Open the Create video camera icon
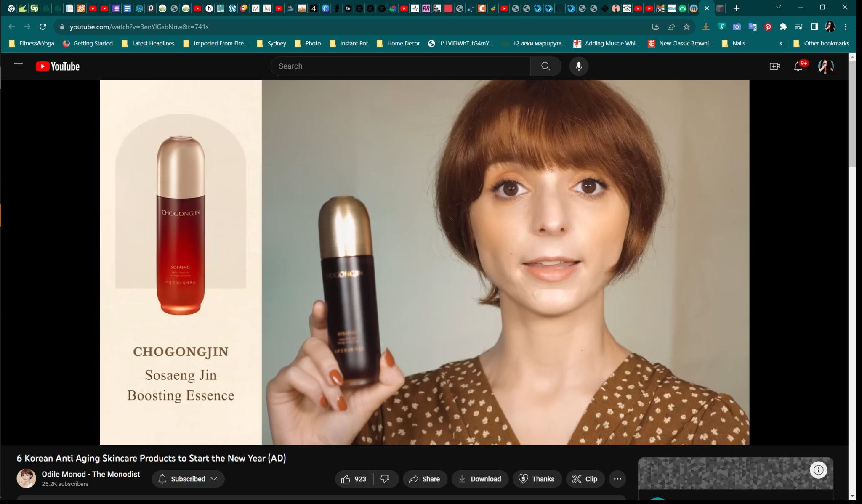This screenshot has height=504, width=862. pyautogui.click(x=774, y=66)
